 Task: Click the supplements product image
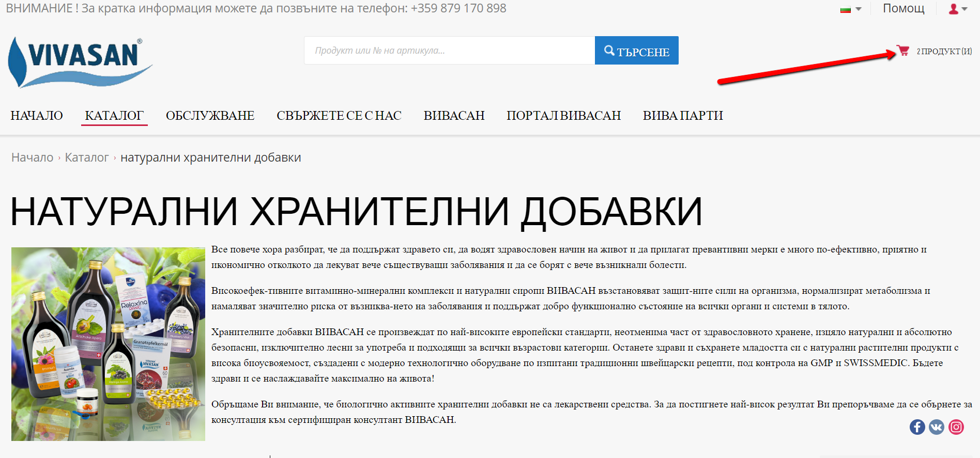(108, 344)
